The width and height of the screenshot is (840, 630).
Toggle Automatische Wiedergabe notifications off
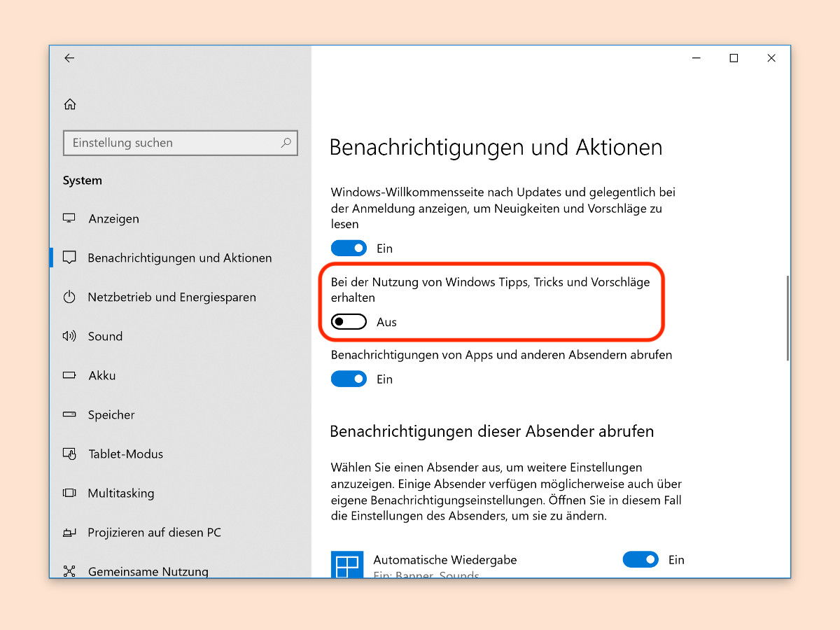tap(640, 559)
